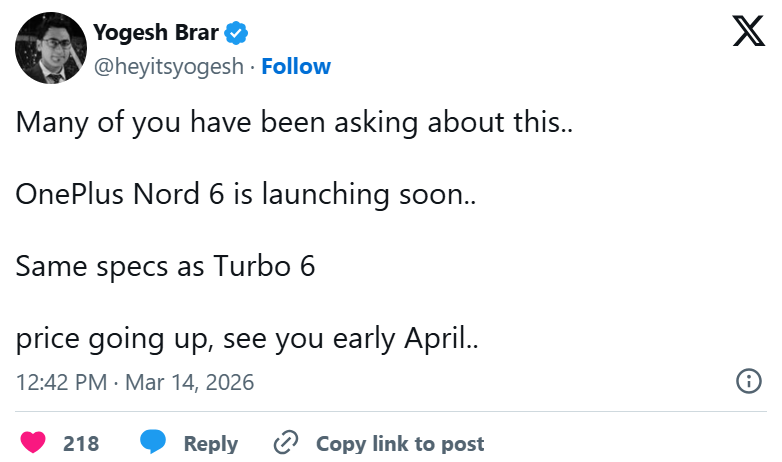Image resolution: width=782 pixels, height=462 pixels.
Task: Like the post with the heart icon
Action: coord(33,443)
